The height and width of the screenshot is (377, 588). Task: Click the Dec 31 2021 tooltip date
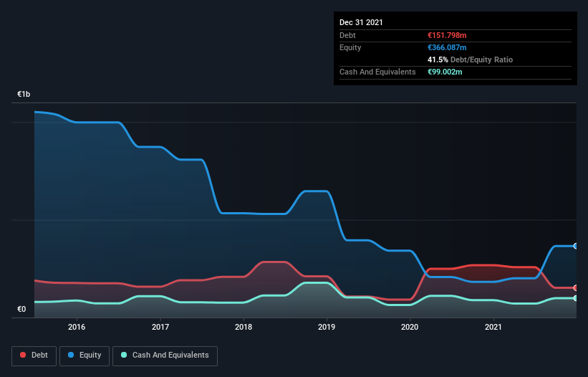click(x=361, y=22)
